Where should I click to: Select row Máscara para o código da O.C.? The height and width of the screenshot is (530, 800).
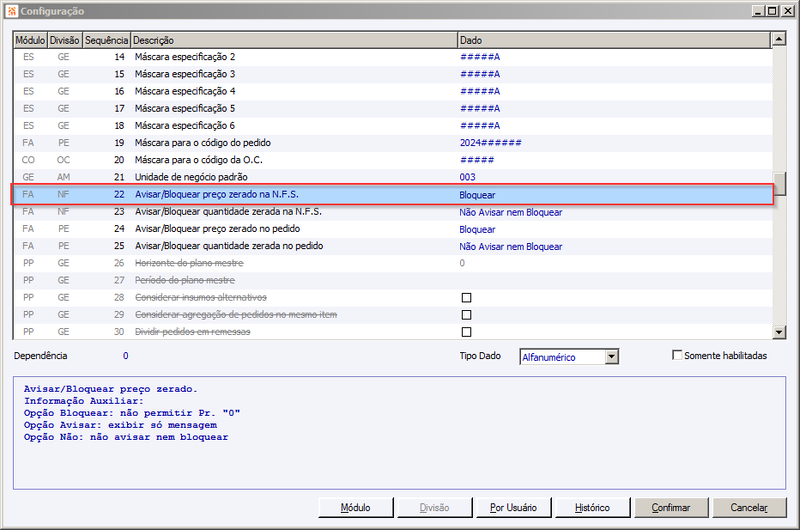click(x=392, y=160)
